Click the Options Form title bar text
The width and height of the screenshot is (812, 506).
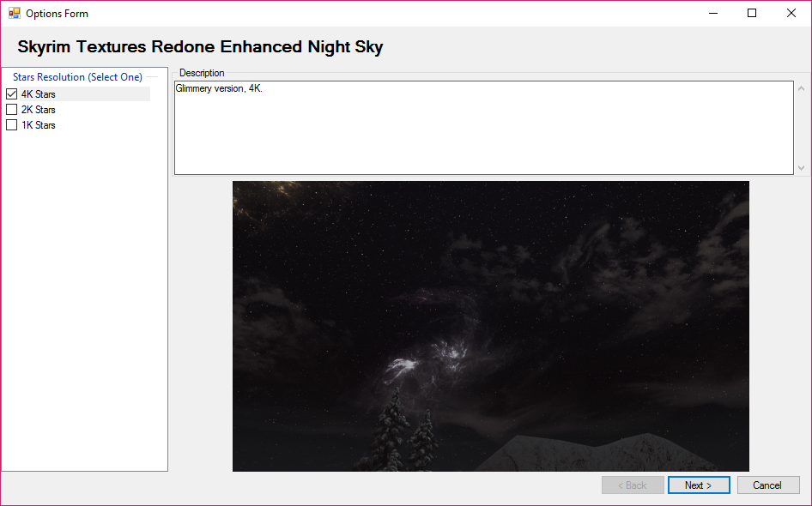[x=57, y=14]
